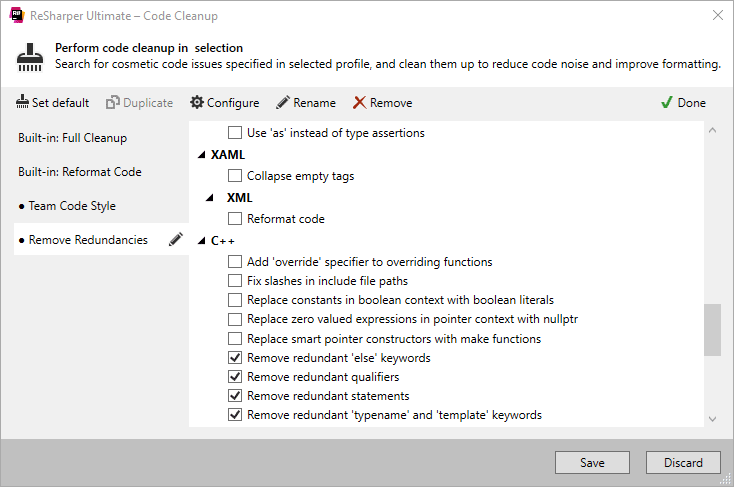The height and width of the screenshot is (487, 734).
Task: Click the Rename toolbar label
Action: [315, 103]
